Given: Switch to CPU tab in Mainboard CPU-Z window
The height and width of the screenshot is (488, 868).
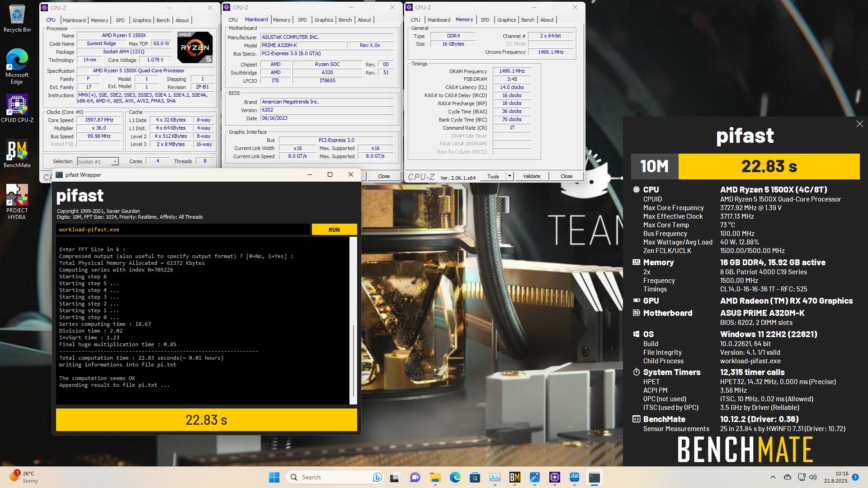Looking at the screenshot, I should click(x=233, y=20).
